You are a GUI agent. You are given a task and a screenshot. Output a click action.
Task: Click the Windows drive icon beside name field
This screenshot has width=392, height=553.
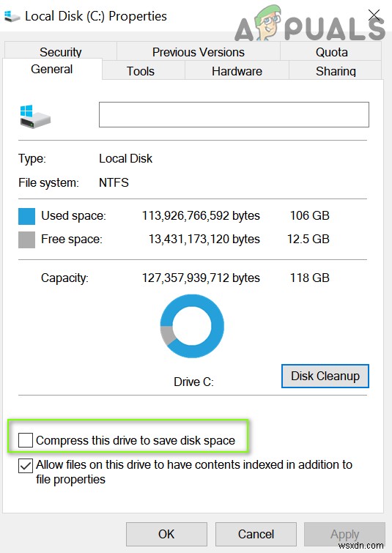click(x=35, y=116)
